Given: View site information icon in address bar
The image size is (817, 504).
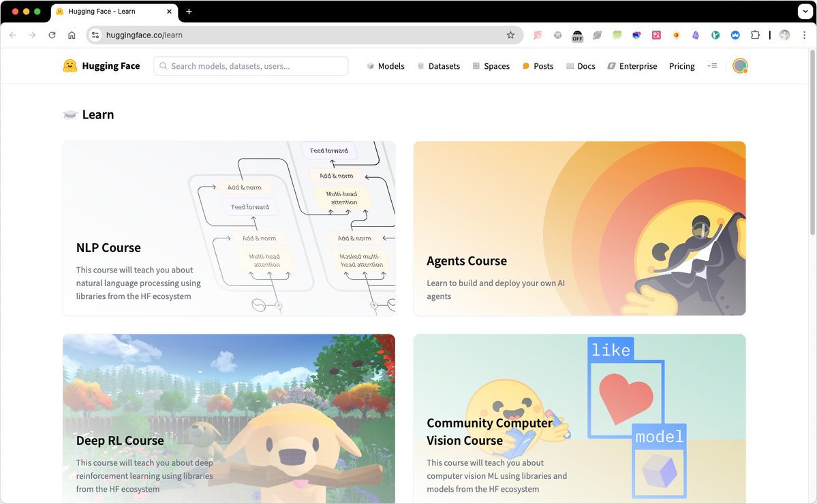Looking at the screenshot, I should (95, 35).
